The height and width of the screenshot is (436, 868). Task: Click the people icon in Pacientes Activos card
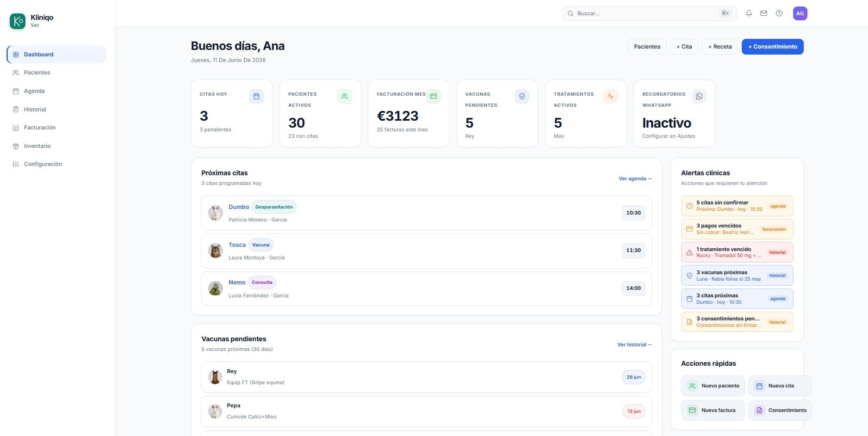(345, 96)
